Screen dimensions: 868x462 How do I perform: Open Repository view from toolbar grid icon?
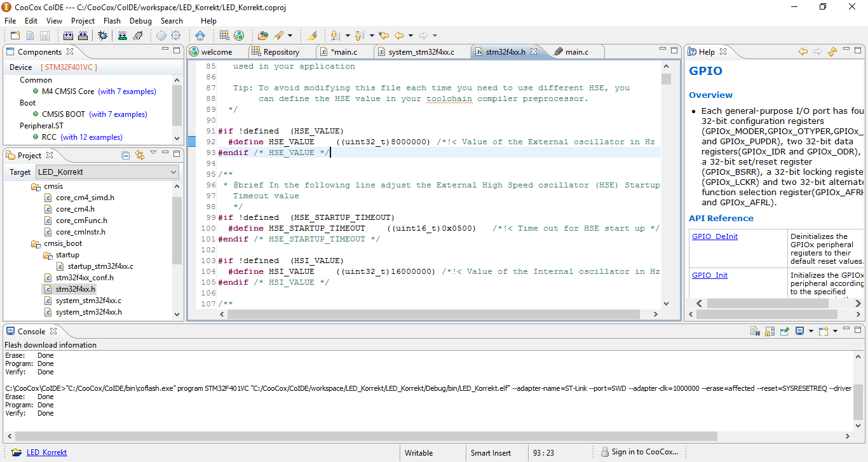tap(224, 36)
